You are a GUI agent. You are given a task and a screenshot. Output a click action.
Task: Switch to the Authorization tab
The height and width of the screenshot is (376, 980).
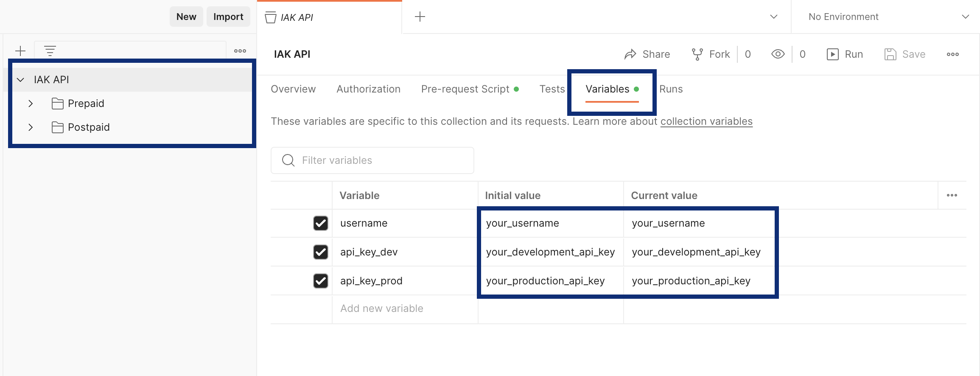tap(368, 89)
